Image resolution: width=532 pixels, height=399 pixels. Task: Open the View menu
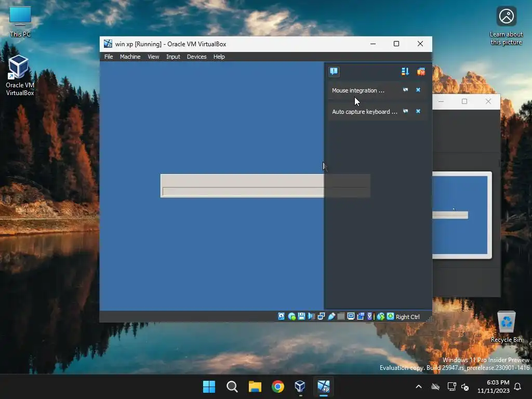pyautogui.click(x=153, y=57)
